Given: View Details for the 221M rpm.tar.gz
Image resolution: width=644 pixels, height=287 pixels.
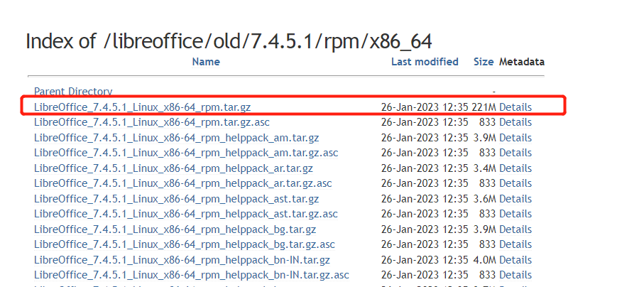Looking at the screenshot, I should (x=515, y=107).
